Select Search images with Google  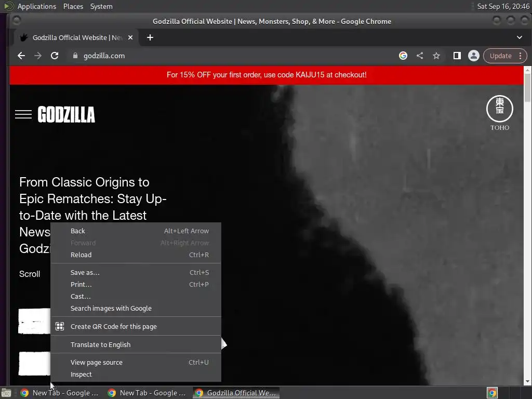(136, 309)
